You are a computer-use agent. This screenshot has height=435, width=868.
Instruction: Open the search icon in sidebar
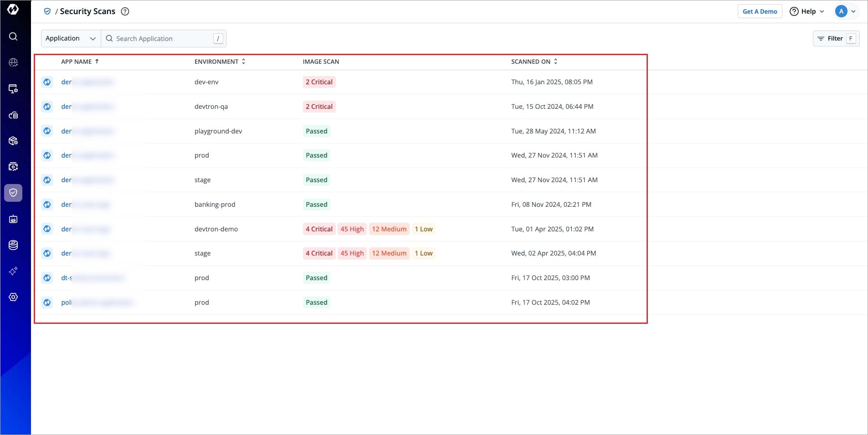(13, 36)
